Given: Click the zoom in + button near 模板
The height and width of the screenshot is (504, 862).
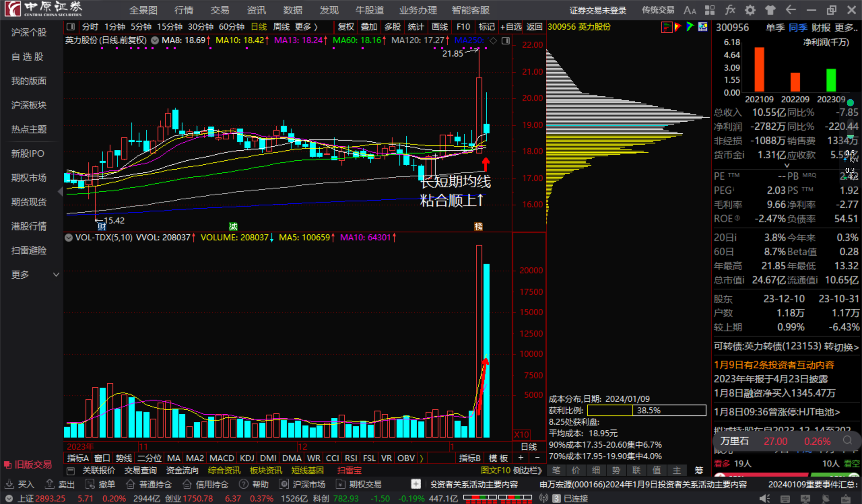Looking at the screenshot, I should 521,458.
